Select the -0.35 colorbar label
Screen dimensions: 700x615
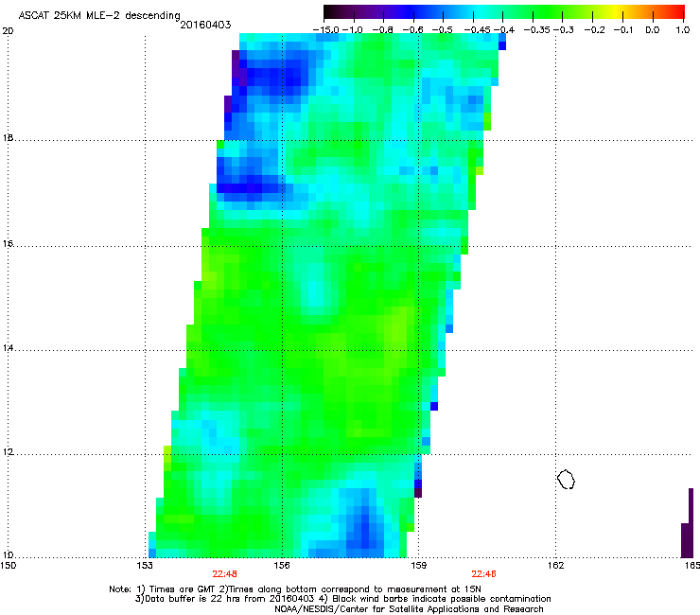(537, 30)
